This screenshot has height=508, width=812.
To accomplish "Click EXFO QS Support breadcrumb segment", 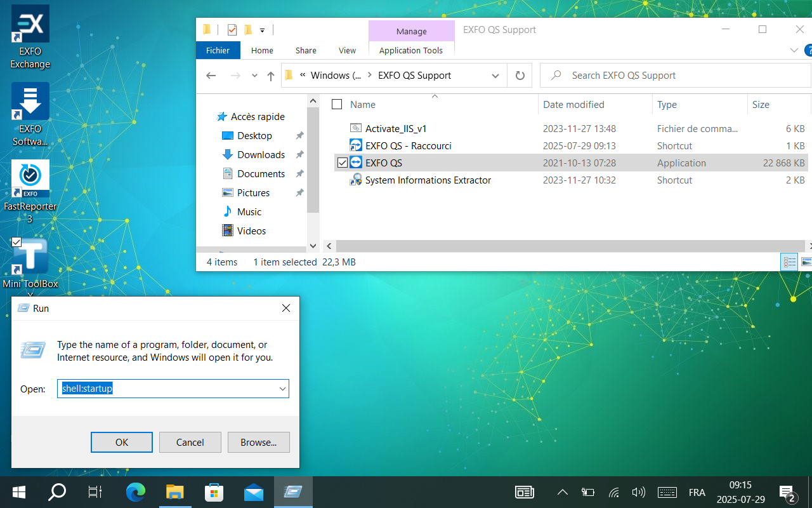I will click(x=415, y=76).
